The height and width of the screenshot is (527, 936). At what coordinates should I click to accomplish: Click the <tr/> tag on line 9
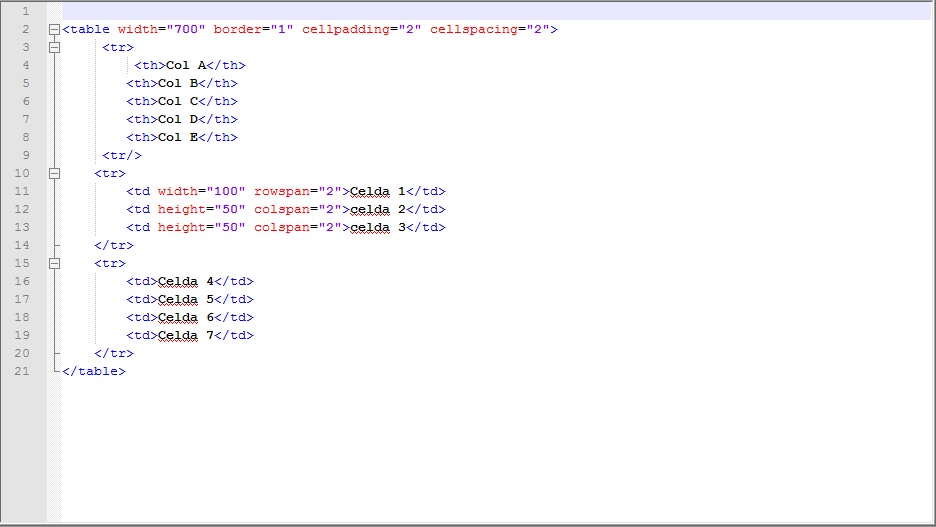tap(122, 156)
